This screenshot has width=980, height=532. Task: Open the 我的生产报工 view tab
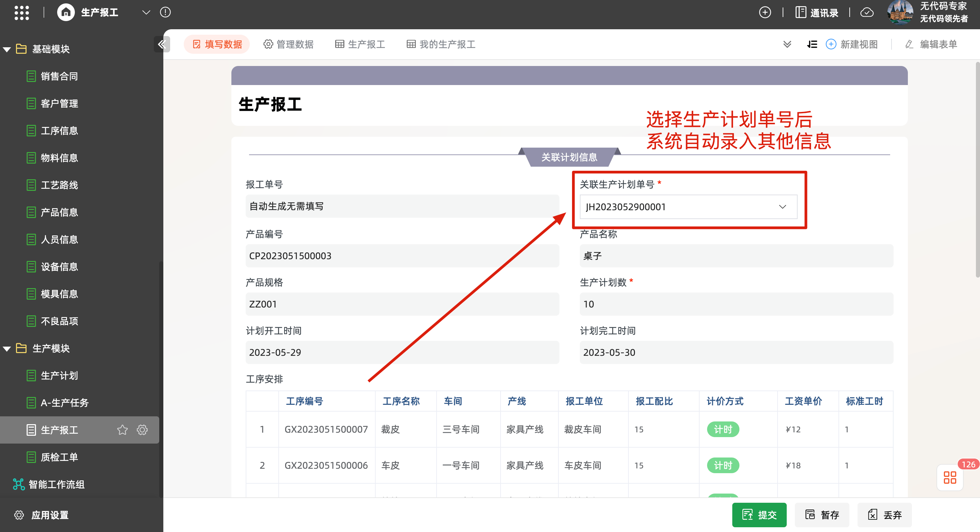(441, 45)
